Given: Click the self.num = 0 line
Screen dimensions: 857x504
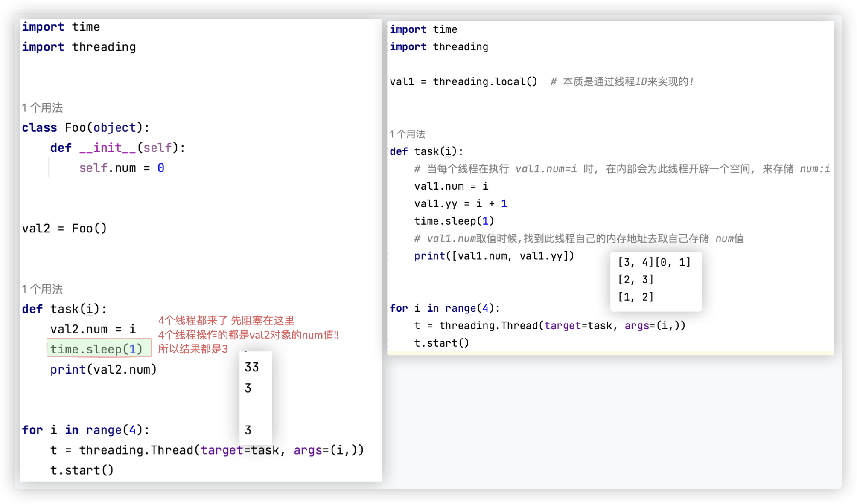Looking at the screenshot, I should [121, 168].
